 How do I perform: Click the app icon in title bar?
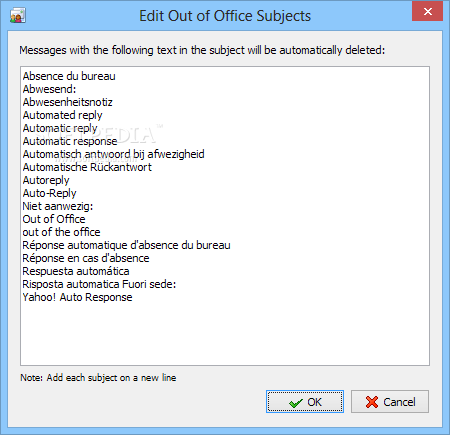(18, 16)
